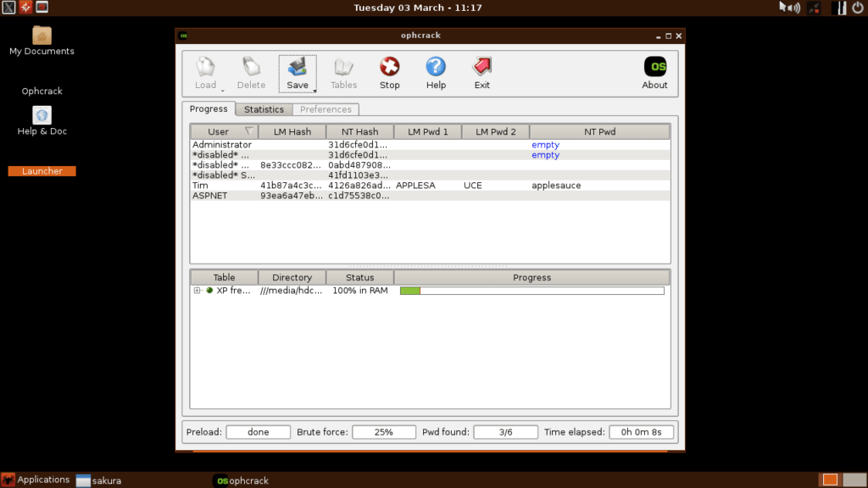Click the power icon in top panel
The image size is (868, 488).
point(858,8)
